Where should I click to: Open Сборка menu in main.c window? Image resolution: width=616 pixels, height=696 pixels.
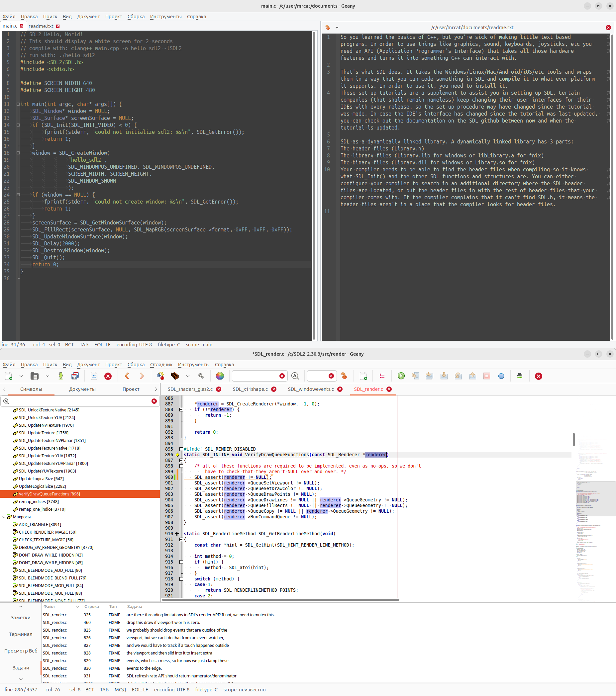pos(136,17)
